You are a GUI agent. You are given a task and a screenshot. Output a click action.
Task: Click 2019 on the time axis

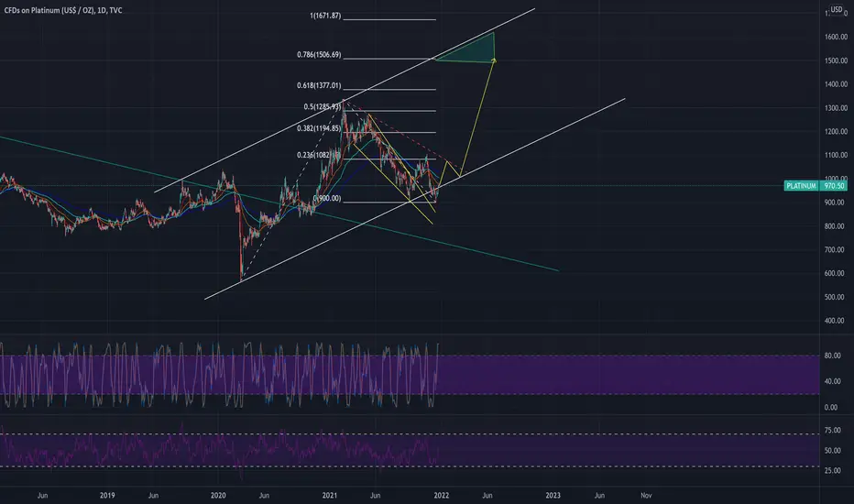point(107,495)
